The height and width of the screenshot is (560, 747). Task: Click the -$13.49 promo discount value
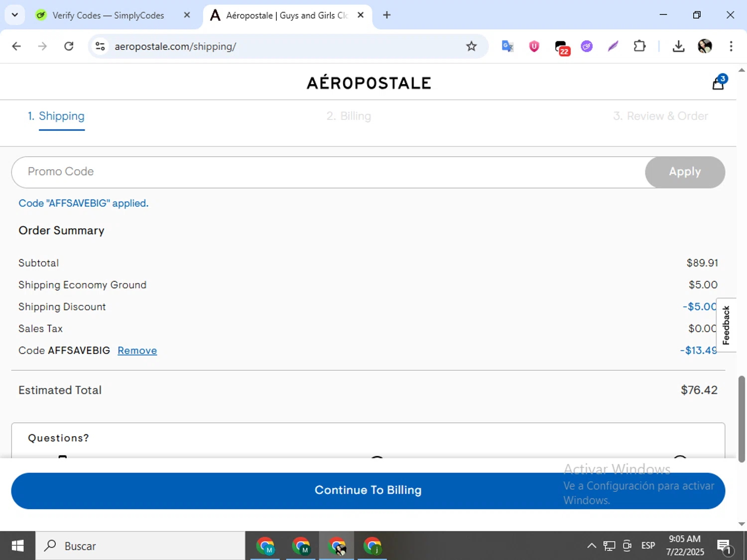698,350
